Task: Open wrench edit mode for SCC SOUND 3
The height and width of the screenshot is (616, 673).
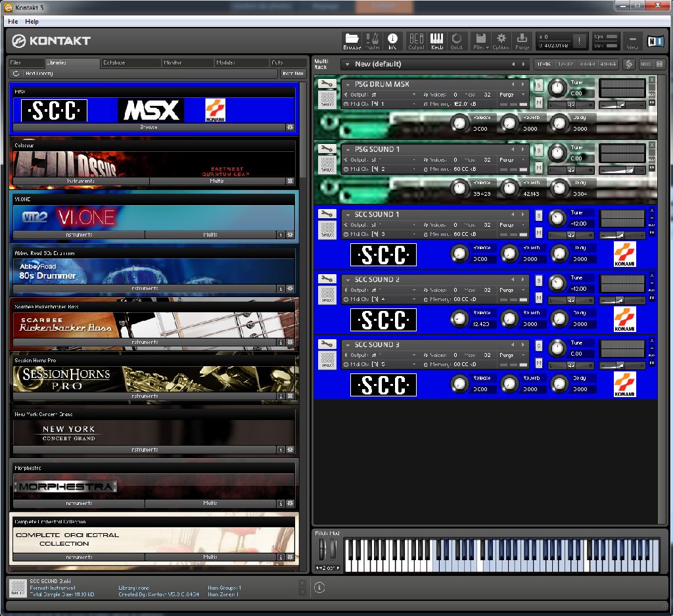Action: click(327, 344)
